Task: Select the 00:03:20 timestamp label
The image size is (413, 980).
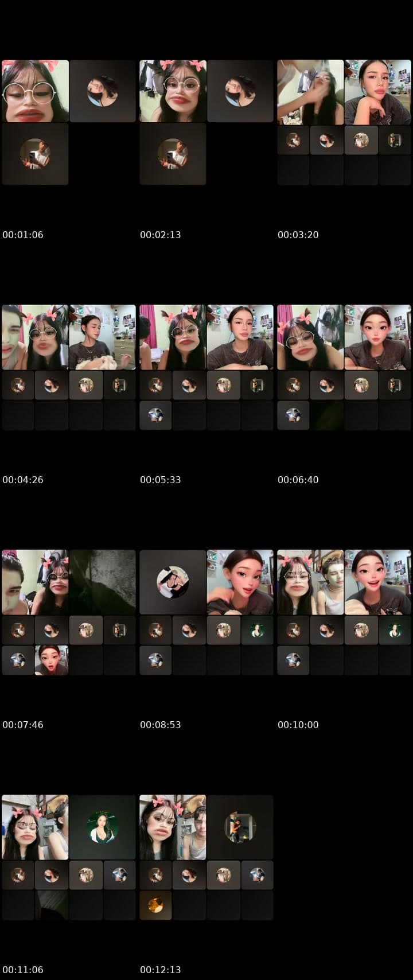Action: coord(298,235)
